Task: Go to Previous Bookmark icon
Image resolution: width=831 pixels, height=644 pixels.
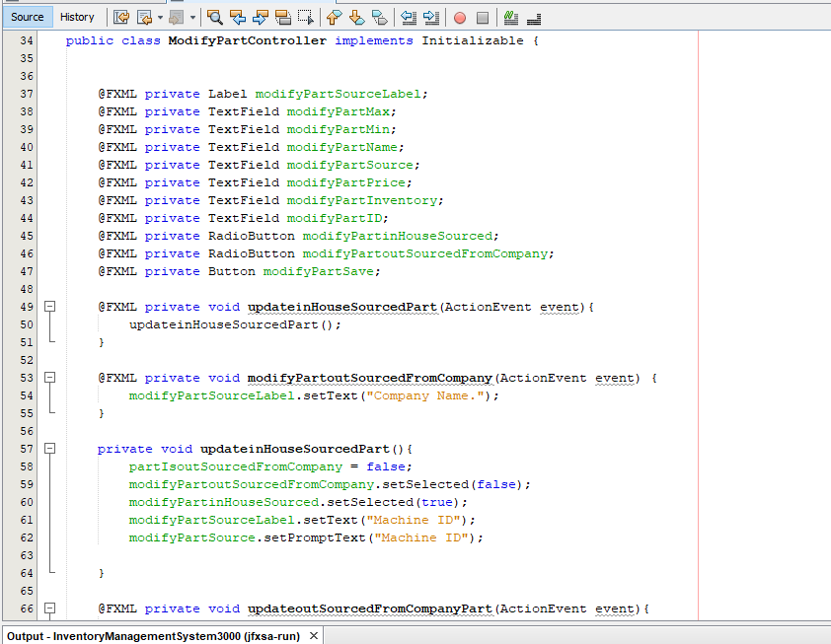Action: tap(334, 18)
